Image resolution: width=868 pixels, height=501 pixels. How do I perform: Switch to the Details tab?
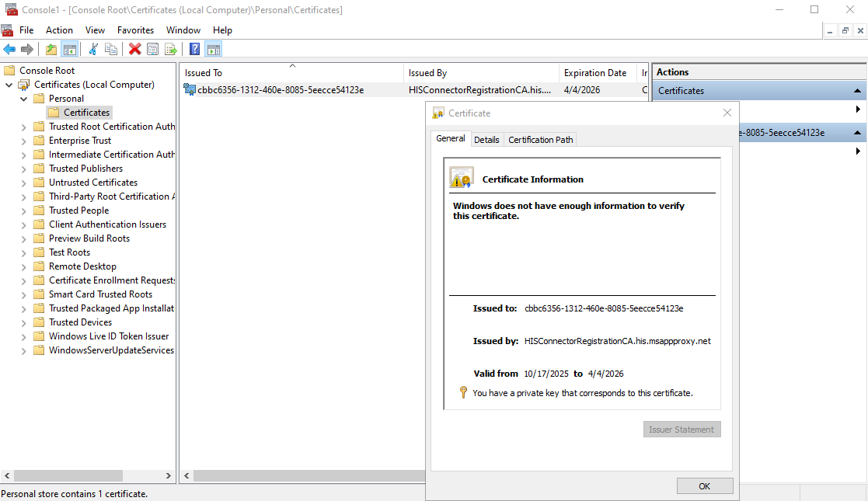pyautogui.click(x=486, y=140)
